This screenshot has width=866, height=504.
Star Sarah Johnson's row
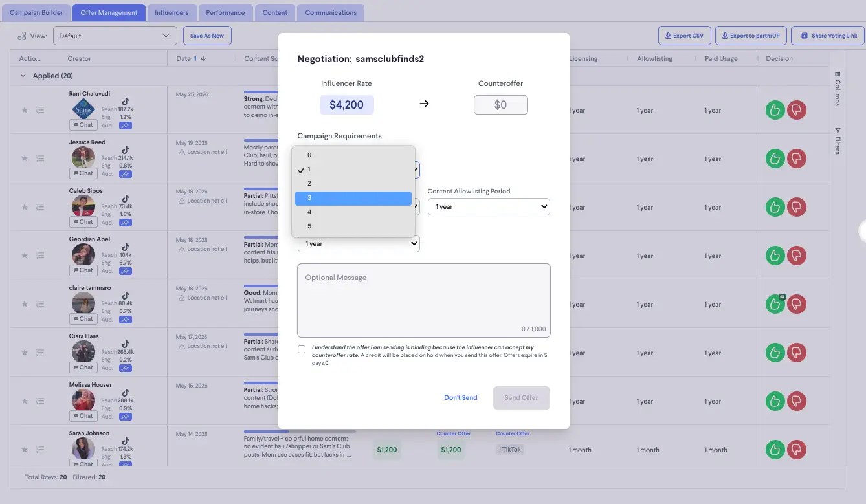point(25,450)
